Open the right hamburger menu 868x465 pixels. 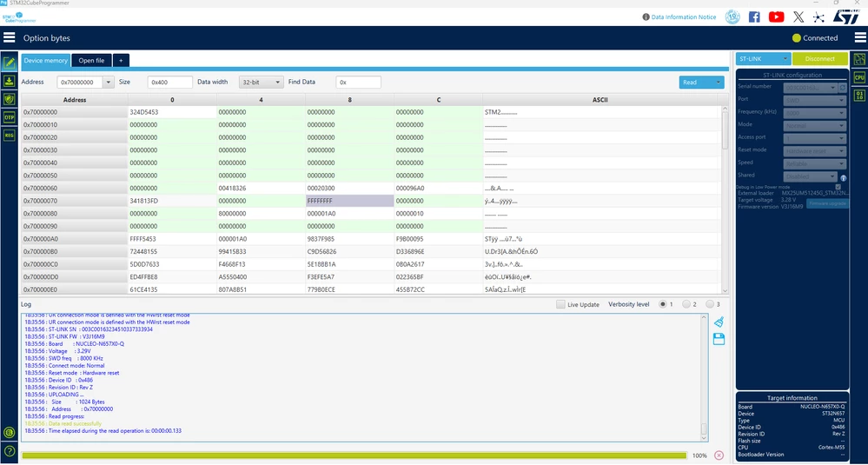859,37
